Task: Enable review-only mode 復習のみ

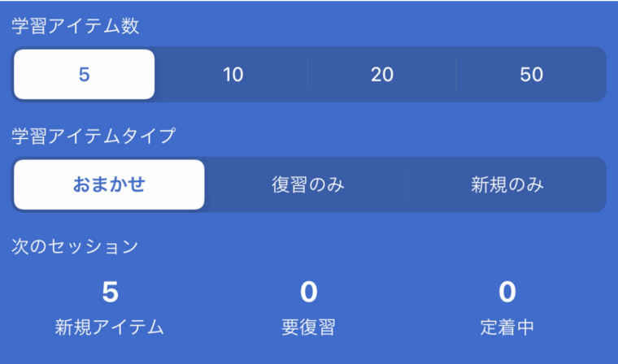Action: (307, 184)
